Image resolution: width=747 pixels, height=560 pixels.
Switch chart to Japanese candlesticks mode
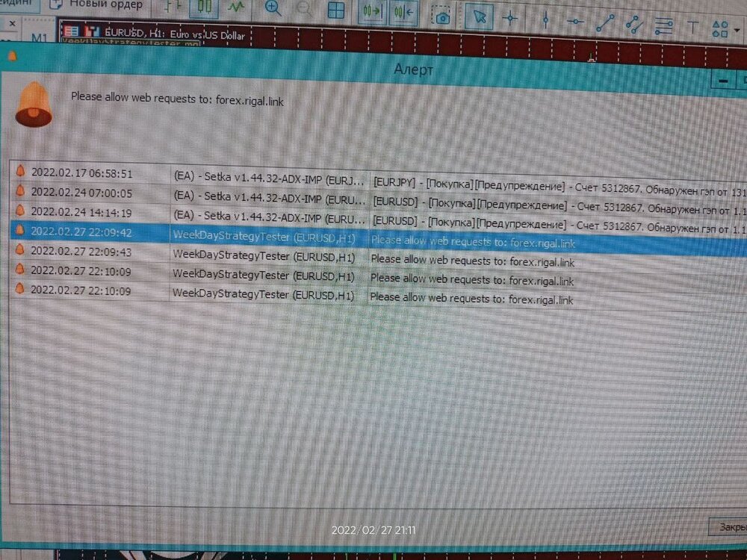click(204, 7)
